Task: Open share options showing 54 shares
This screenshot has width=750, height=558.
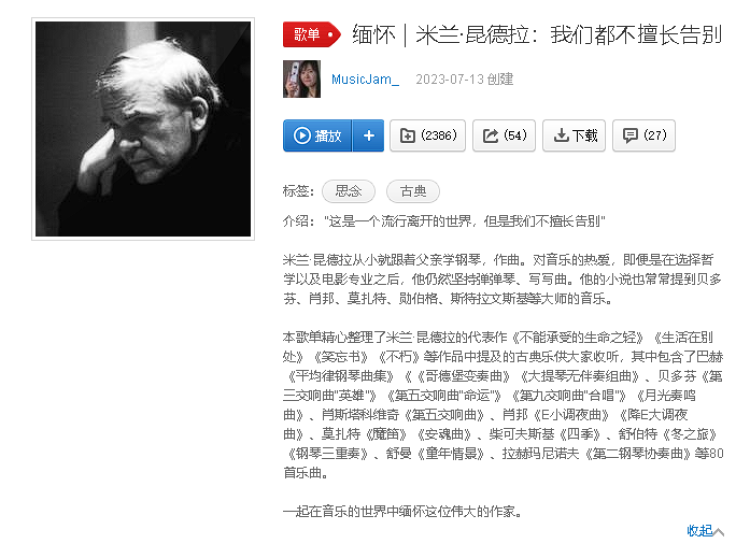Action: pos(504,136)
